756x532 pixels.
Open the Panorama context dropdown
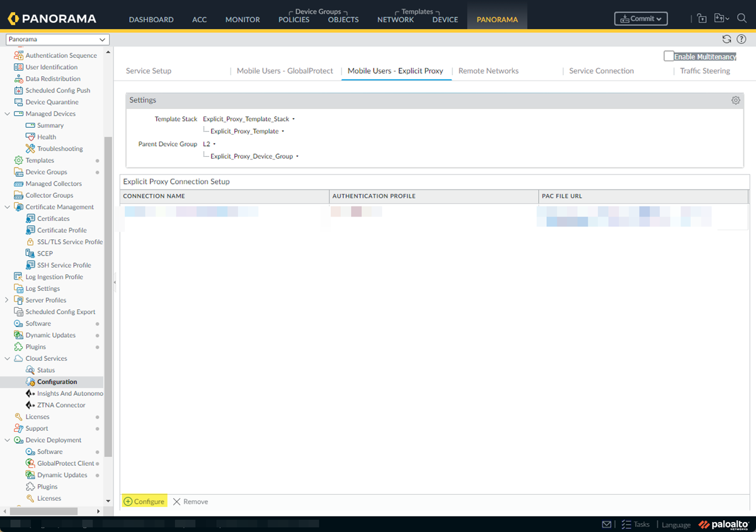click(x=57, y=40)
